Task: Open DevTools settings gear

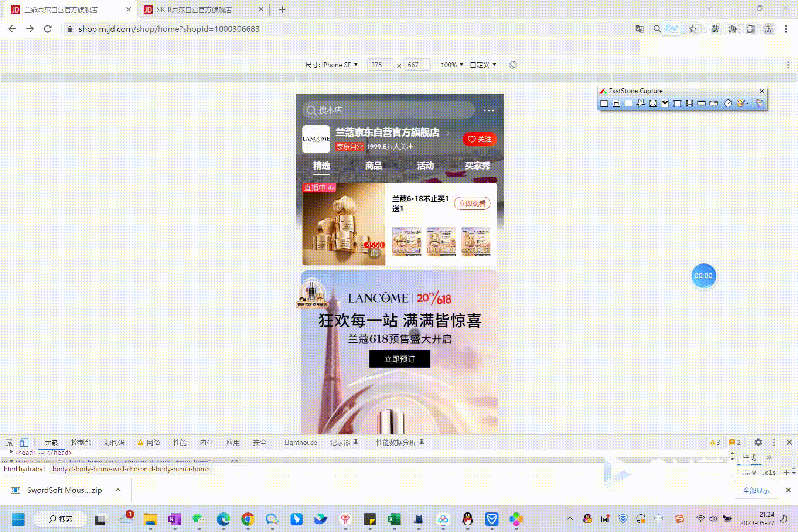Action: [758, 442]
